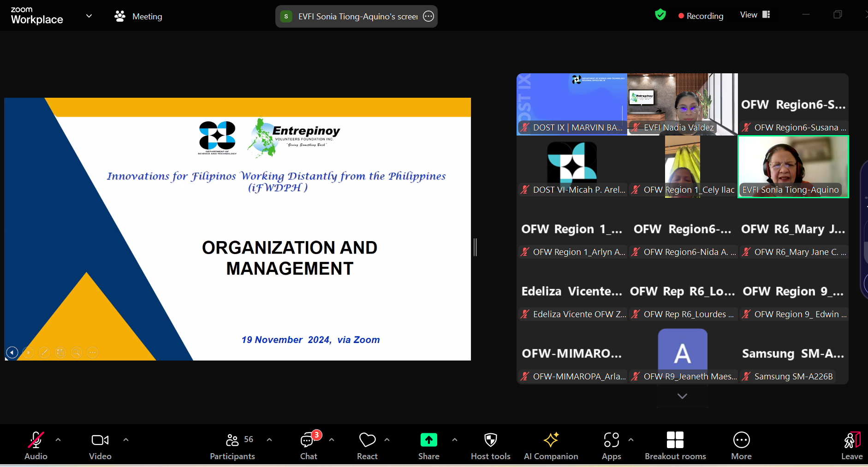Image resolution: width=868 pixels, height=467 pixels.
Task: Open the Apps menu icon
Action: (611, 445)
